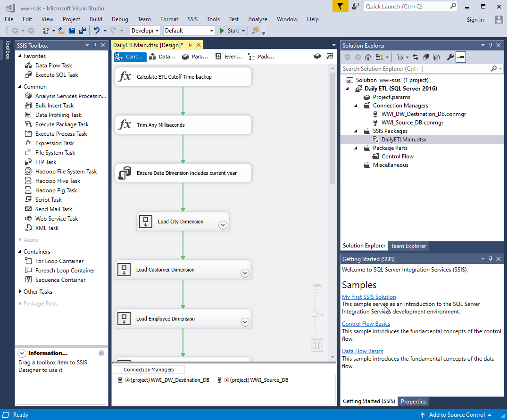
Task: Click the SSIS Toolbox icon in the designer toolbar
Action: coord(330,56)
